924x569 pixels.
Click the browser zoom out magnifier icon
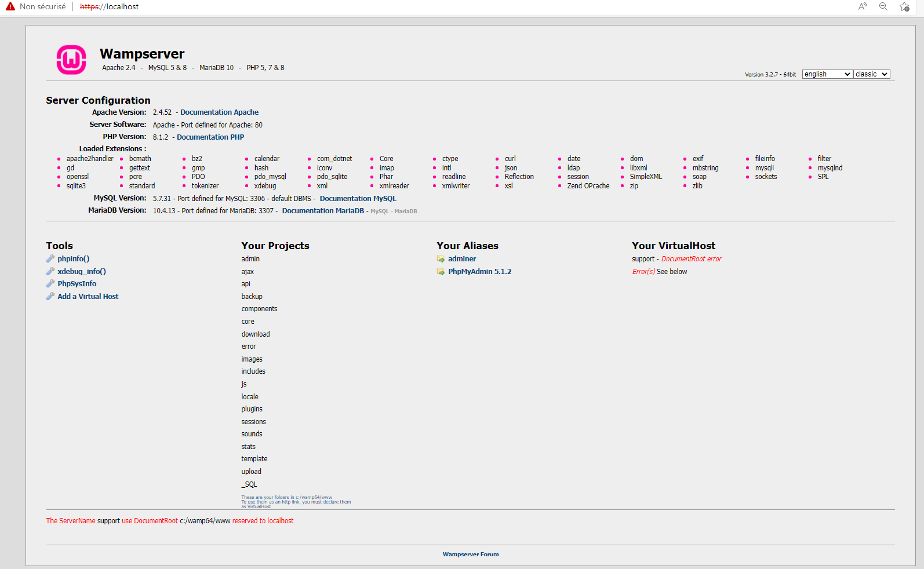[x=883, y=6]
